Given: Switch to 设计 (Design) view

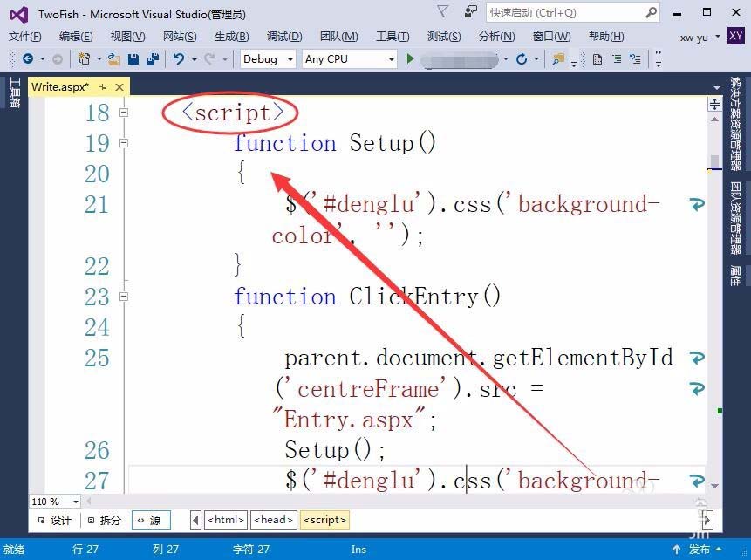Looking at the screenshot, I should 54,520.
